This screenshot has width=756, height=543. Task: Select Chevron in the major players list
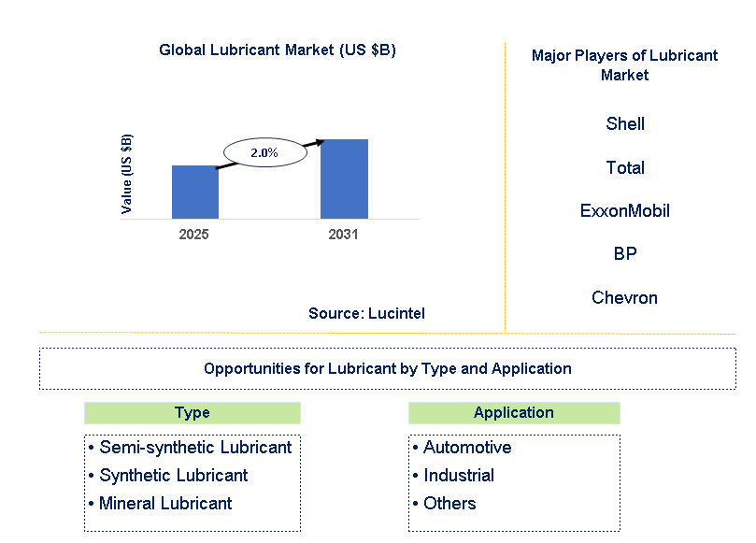click(624, 297)
